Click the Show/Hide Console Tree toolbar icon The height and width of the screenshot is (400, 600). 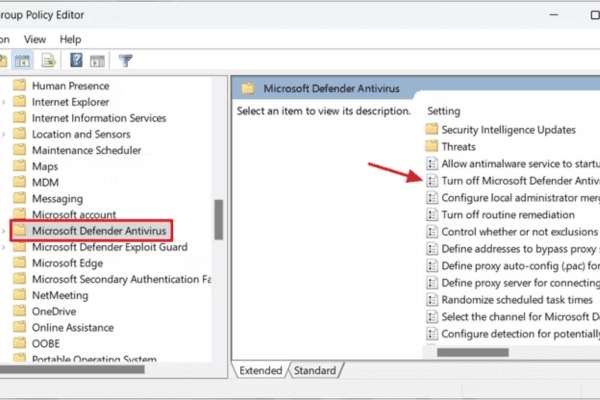(22, 60)
